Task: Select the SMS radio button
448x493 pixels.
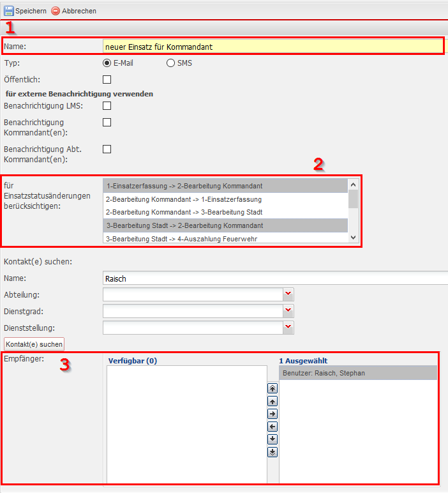Action: [170, 63]
